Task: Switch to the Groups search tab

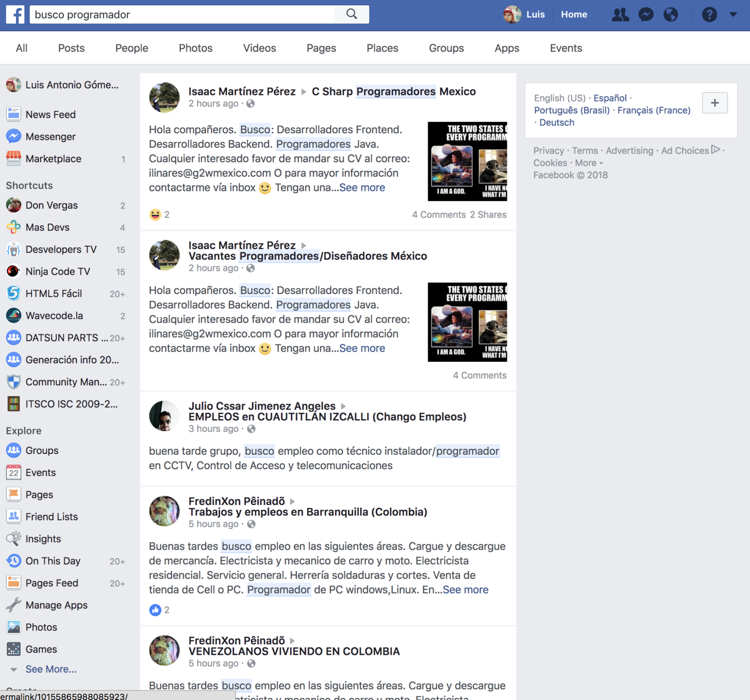Action: (446, 48)
